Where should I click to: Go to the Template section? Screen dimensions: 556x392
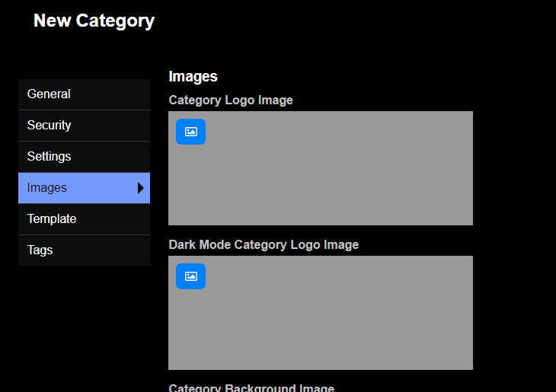84,219
